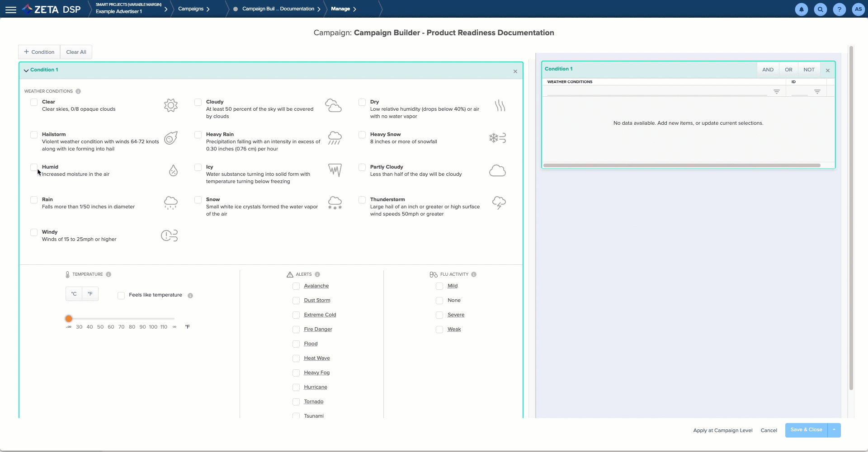
Task: Click the Weather Conditions column filter icon
Action: pos(776,92)
